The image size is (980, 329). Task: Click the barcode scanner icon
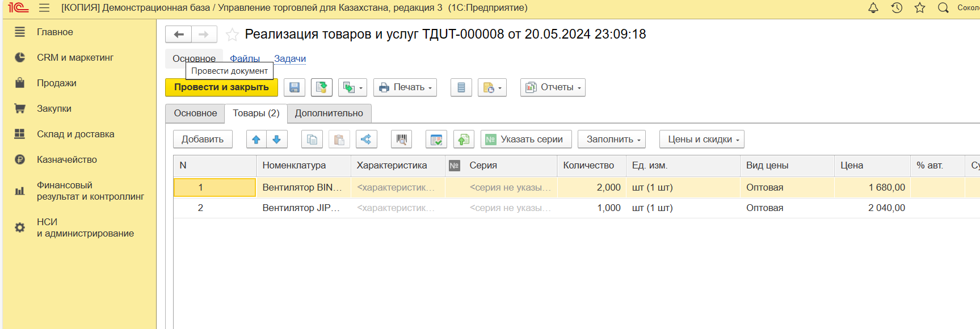pos(401,140)
